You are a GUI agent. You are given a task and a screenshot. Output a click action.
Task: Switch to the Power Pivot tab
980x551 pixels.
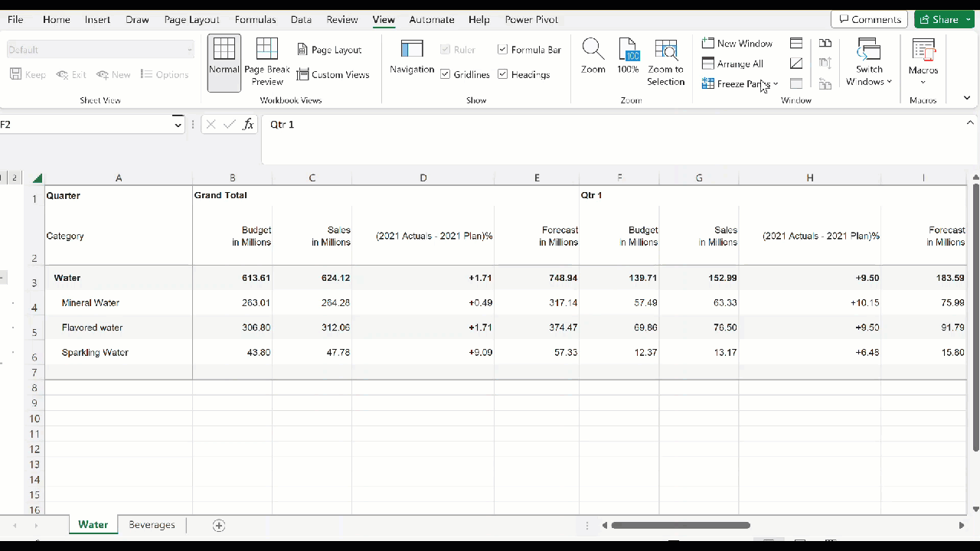531,19
